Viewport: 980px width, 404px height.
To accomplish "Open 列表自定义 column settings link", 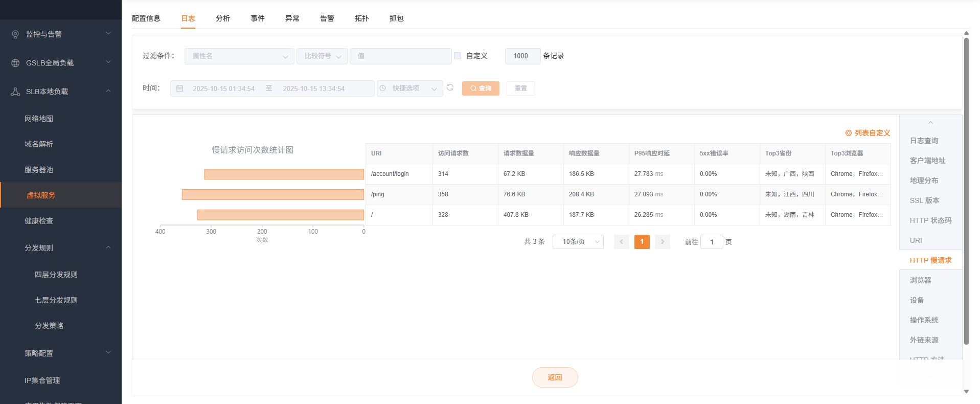I will pyautogui.click(x=868, y=133).
